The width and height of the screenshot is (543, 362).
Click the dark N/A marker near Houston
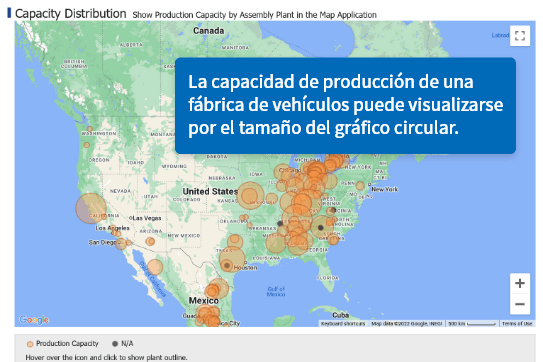(x=227, y=266)
